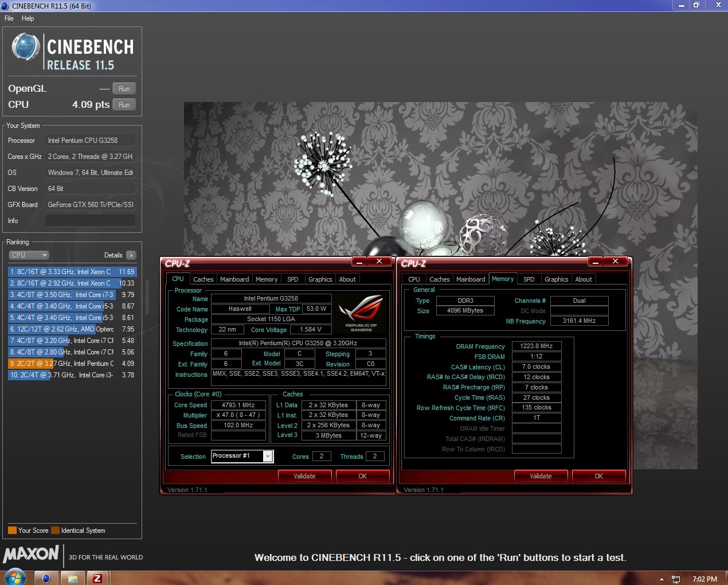This screenshot has height=585, width=728.
Task: Click the taskbar clock 7:02 PM
Action: [x=704, y=579]
